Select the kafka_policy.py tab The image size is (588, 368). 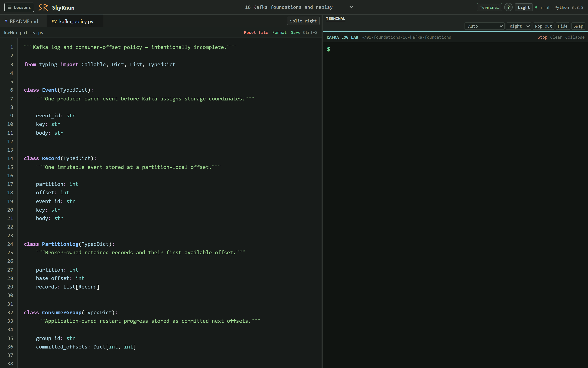pos(75,21)
